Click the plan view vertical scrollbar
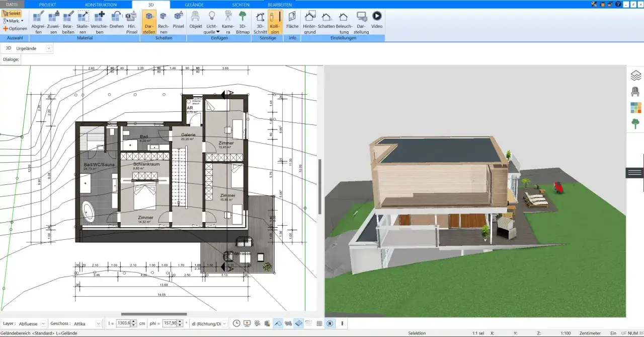 coord(319,186)
